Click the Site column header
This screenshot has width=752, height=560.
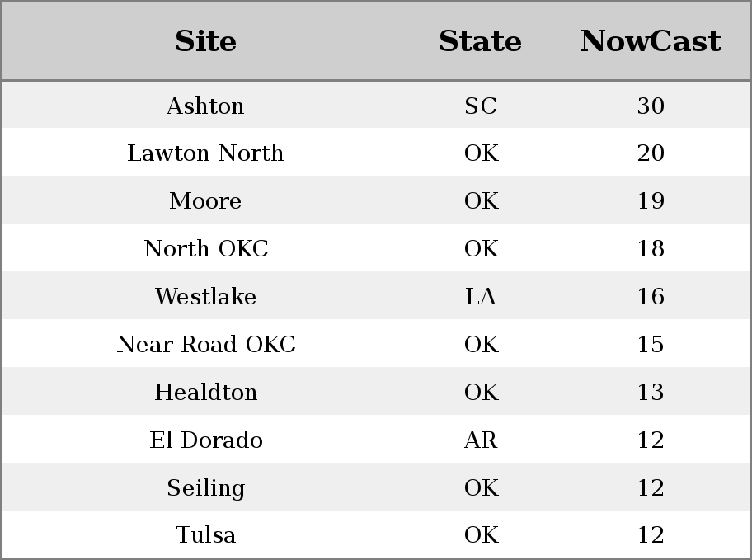(x=206, y=41)
